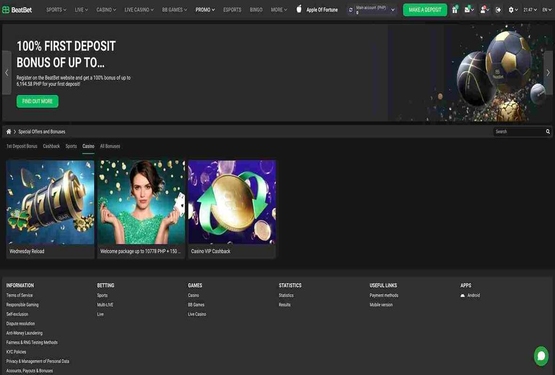The width and height of the screenshot is (555, 375).
Task: Open Terms of Service link
Action: (x=19, y=295)
